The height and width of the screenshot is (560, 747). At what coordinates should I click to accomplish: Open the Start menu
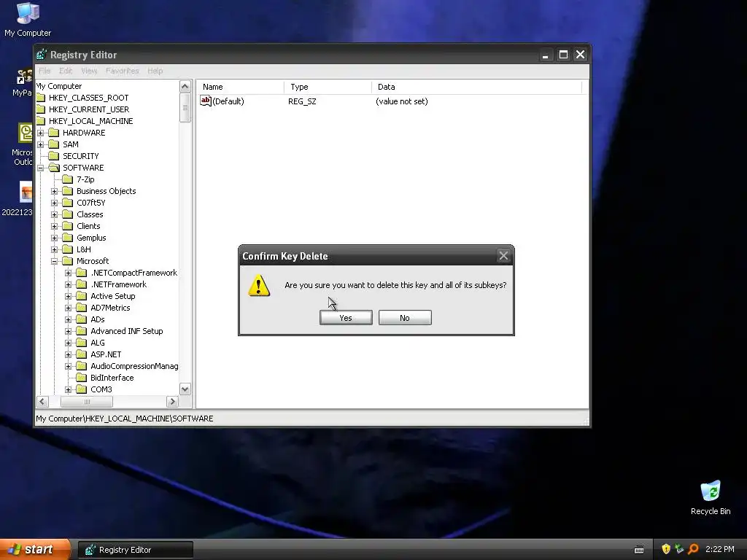34,549
